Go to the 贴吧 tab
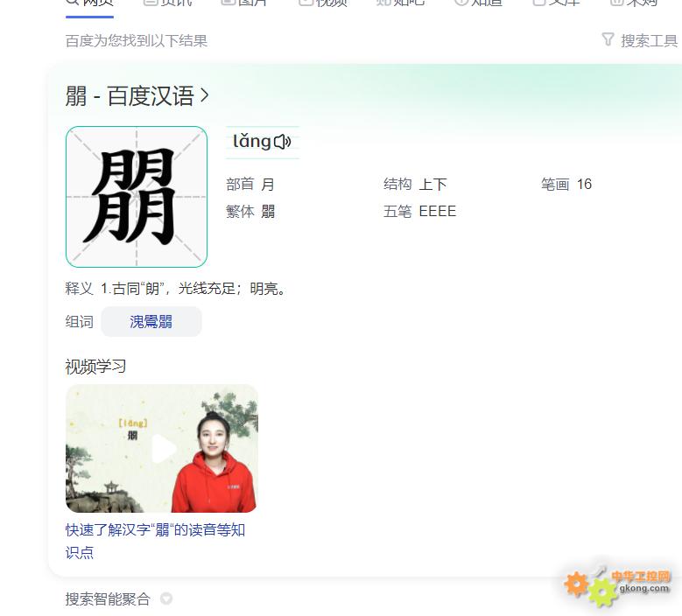682x616 pixels. pos(400,3)
